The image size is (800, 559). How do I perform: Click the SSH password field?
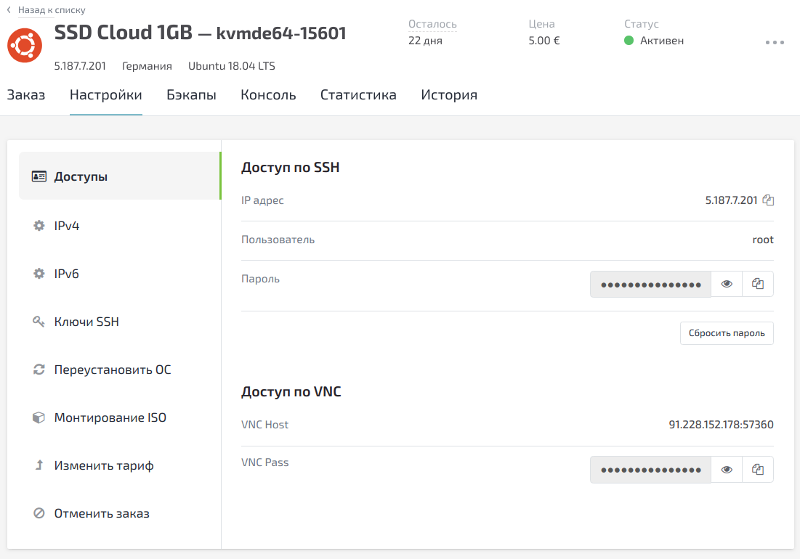650,285
